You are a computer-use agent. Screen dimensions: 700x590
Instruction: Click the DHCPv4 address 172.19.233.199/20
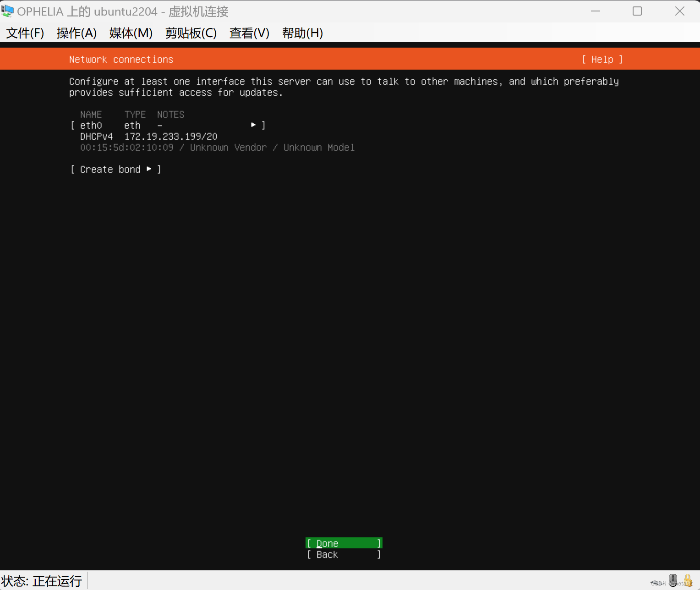pyautogui.click(x=171, y=137)
